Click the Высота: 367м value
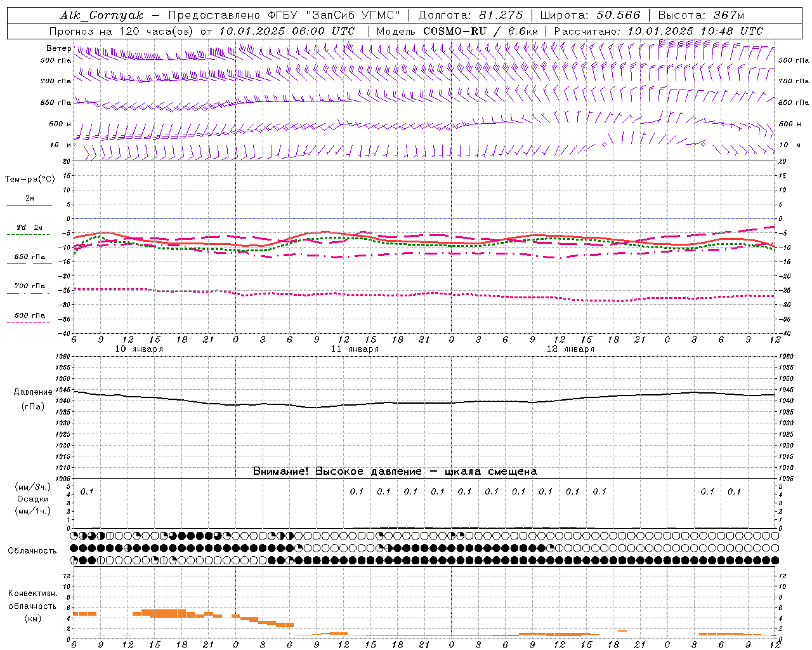812x650 pixels. click(x=701, y=15)
